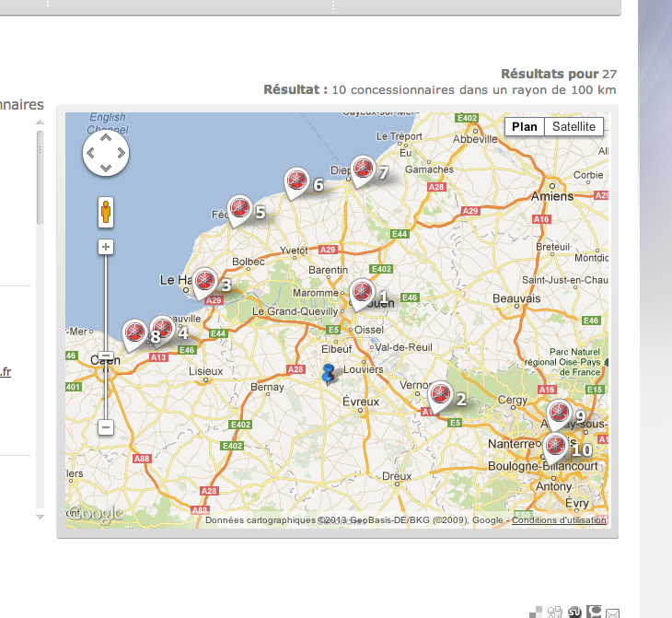Image resolution: width=672 pixels, height=618 pixels.
Task: Click the dealer list scrollbar down arrow
Action: pyautogui.click(x=40, y=517)
